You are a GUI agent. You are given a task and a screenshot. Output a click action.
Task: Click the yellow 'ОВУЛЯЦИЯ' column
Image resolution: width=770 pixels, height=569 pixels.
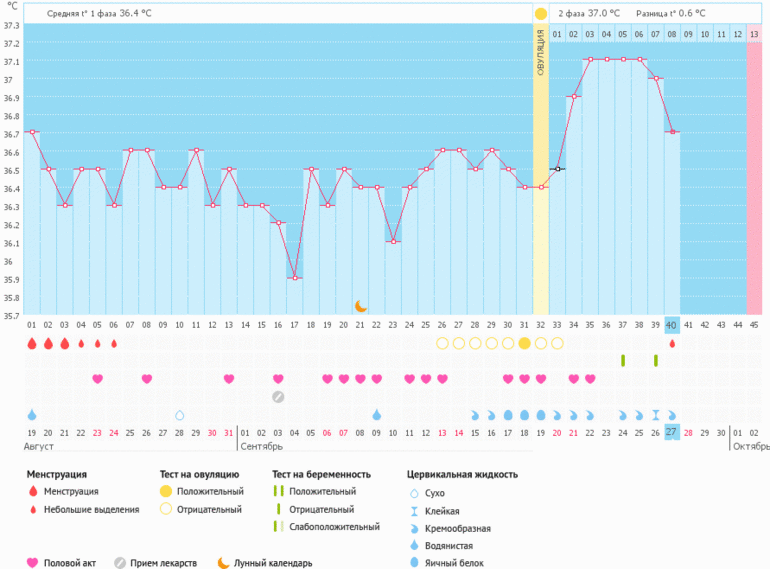tap(541, 170)
